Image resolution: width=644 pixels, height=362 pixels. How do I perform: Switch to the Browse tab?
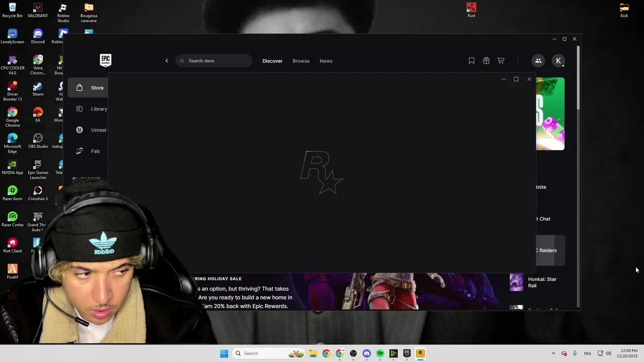(x=301, y=61)
